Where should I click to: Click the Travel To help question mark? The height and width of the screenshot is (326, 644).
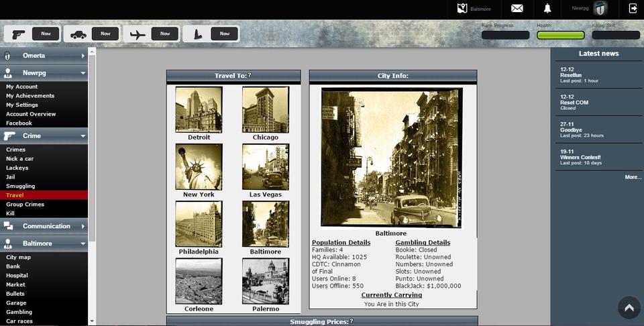pos(250,76)
